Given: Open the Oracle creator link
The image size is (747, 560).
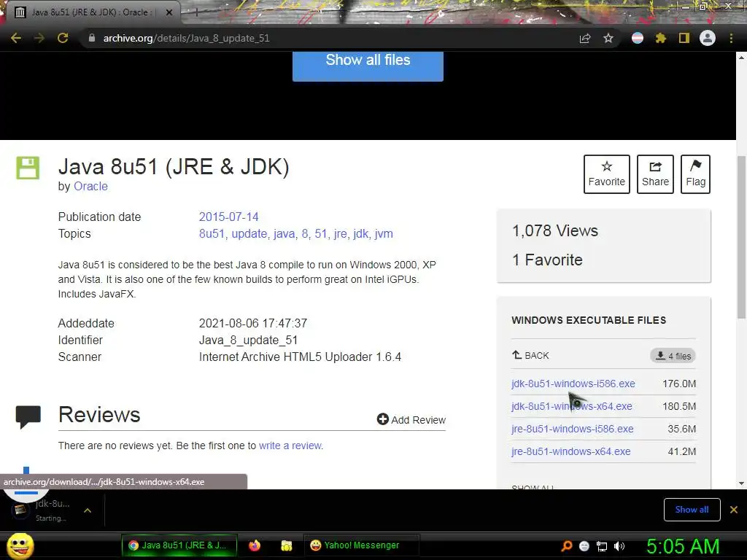Looking at the screenshot, I should (90, 186).
